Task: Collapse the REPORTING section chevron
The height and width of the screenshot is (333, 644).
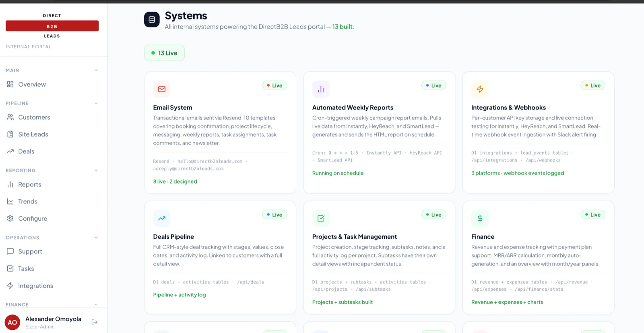Action: click(x=96, y=170)
